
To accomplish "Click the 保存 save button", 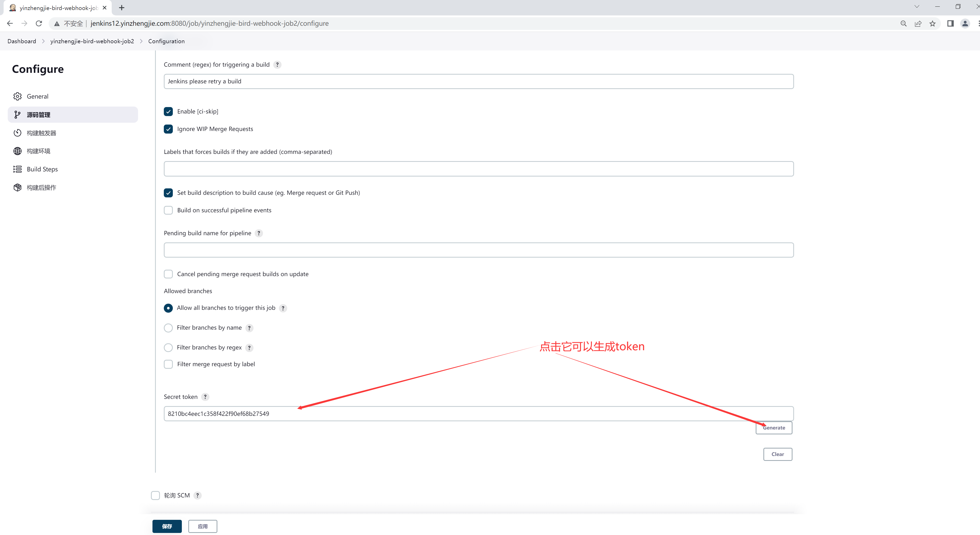I will click(x=167, y=526).
